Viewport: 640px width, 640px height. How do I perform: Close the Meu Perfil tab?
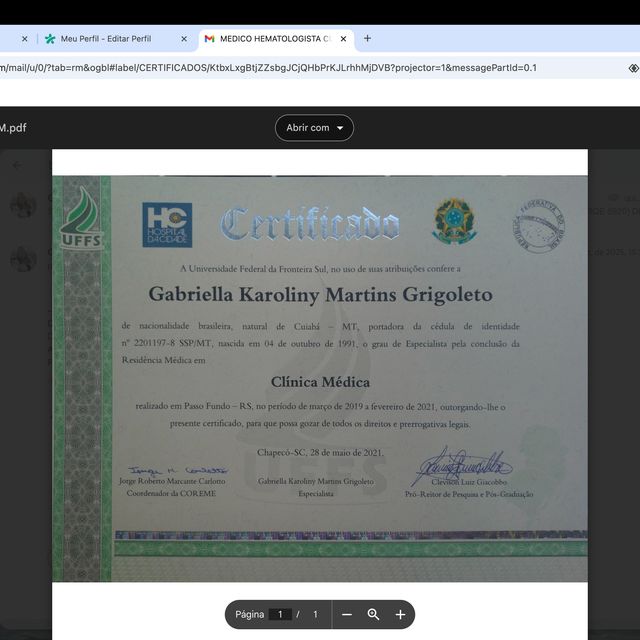(x=184, y=39)
